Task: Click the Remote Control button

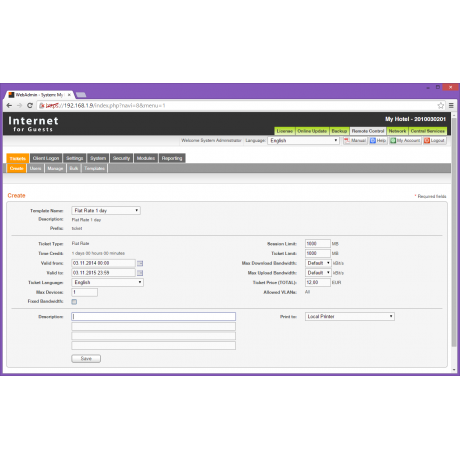Action: 368,131
